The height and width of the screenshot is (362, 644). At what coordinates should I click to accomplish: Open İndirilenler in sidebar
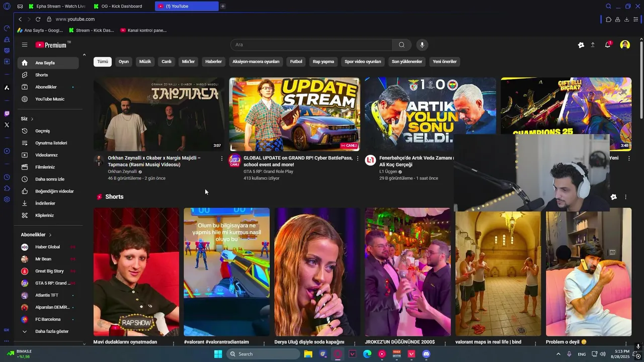click(48, 203)
